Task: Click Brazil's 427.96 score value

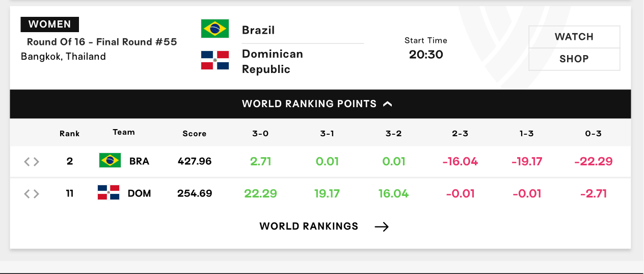Action: click(195, 161)
